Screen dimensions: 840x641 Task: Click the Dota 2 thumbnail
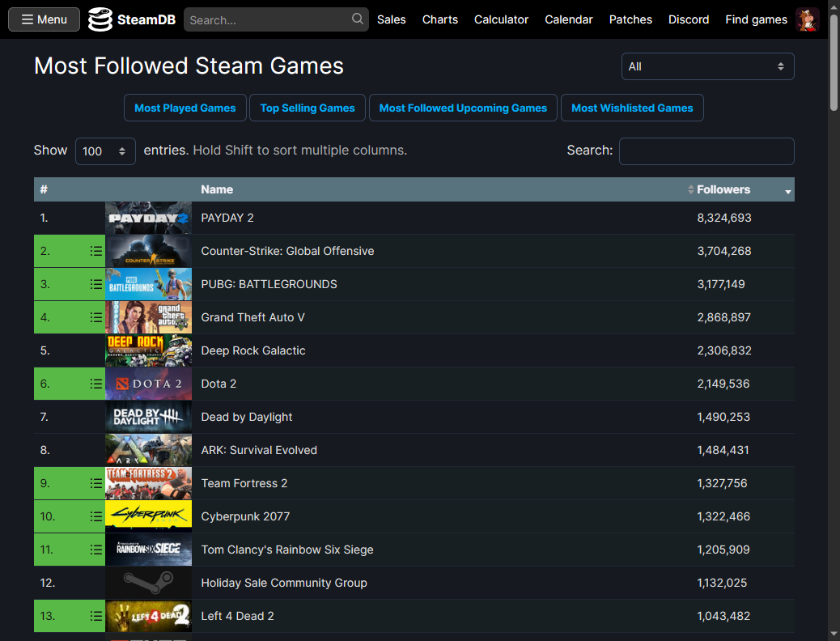tap(148, 384)
